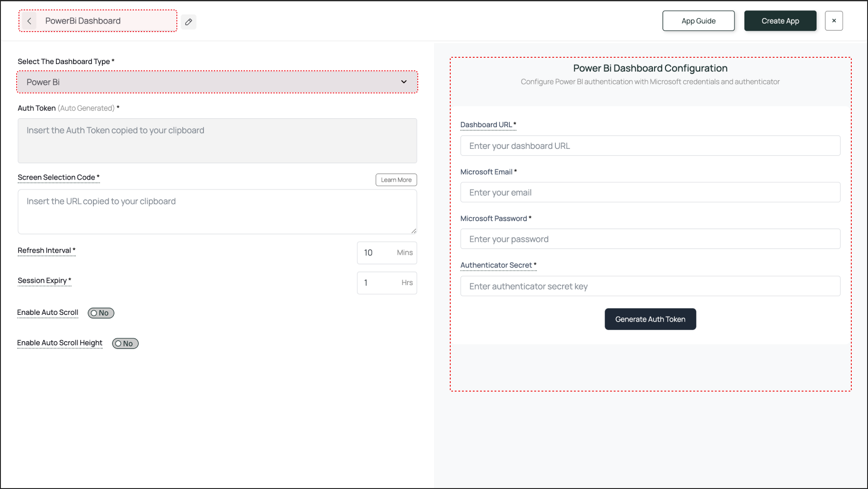
Task: Open the App Guide
Action: 698,21
